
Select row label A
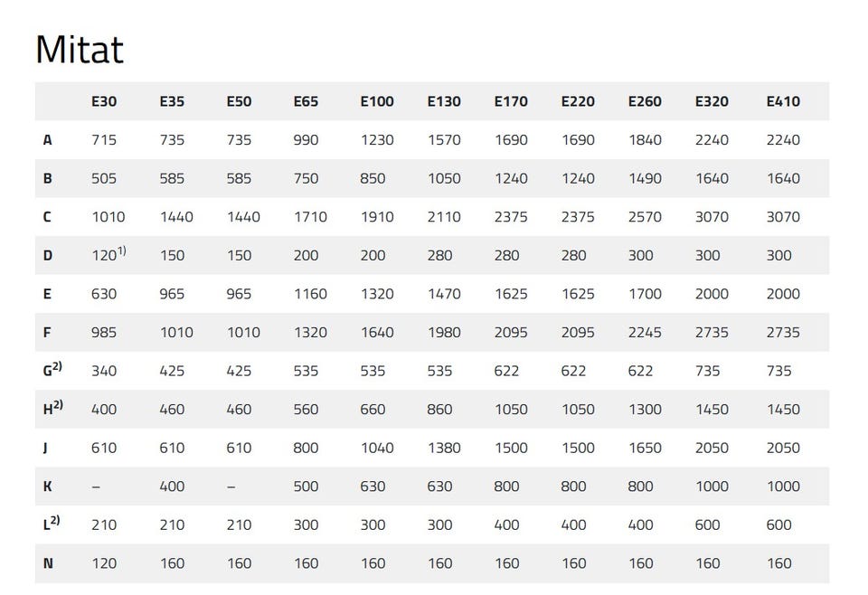pos(48,140)
